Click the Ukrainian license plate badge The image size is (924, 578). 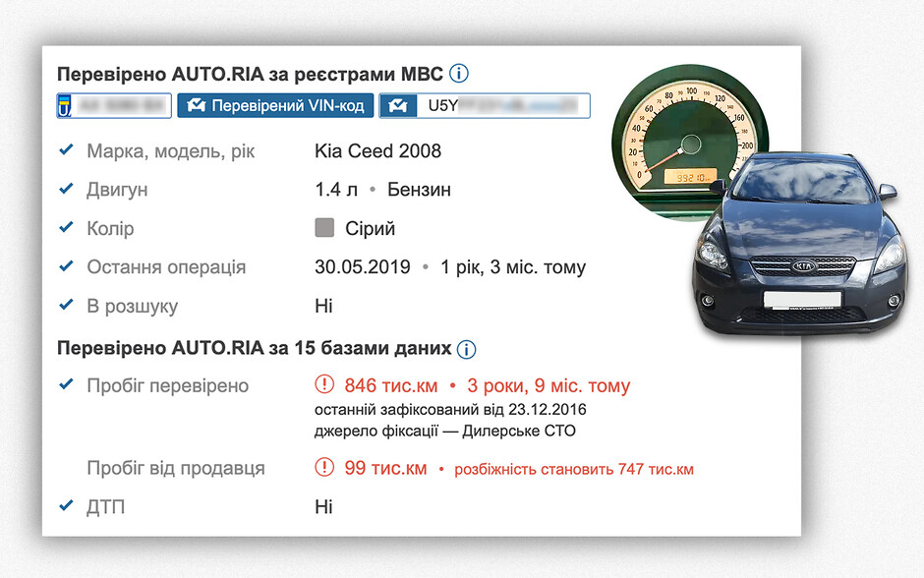(x=115, y=105)
